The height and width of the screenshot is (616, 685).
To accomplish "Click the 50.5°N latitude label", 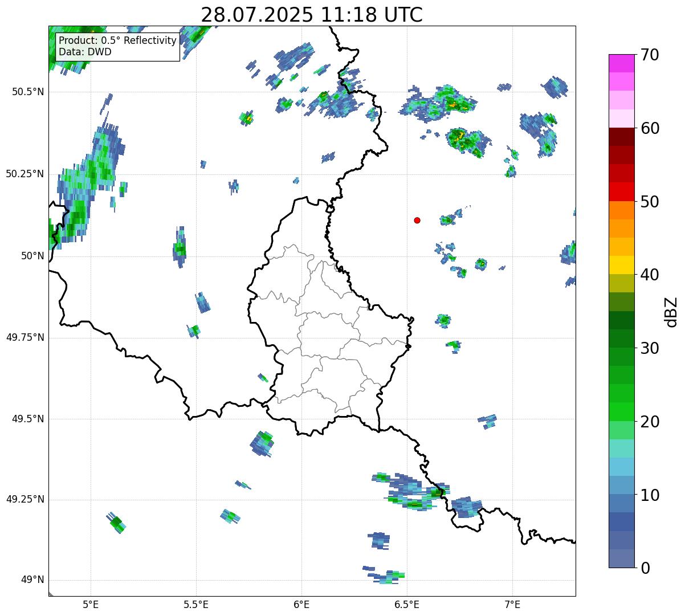I will 27,92.
